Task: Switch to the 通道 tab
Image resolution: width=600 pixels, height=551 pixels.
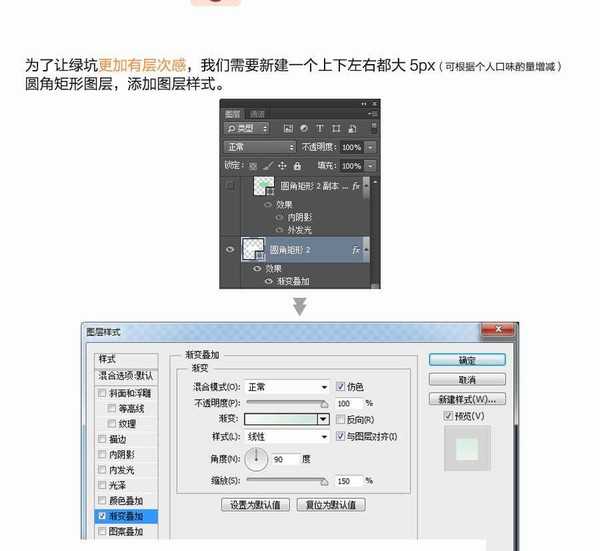Action: 257,114
